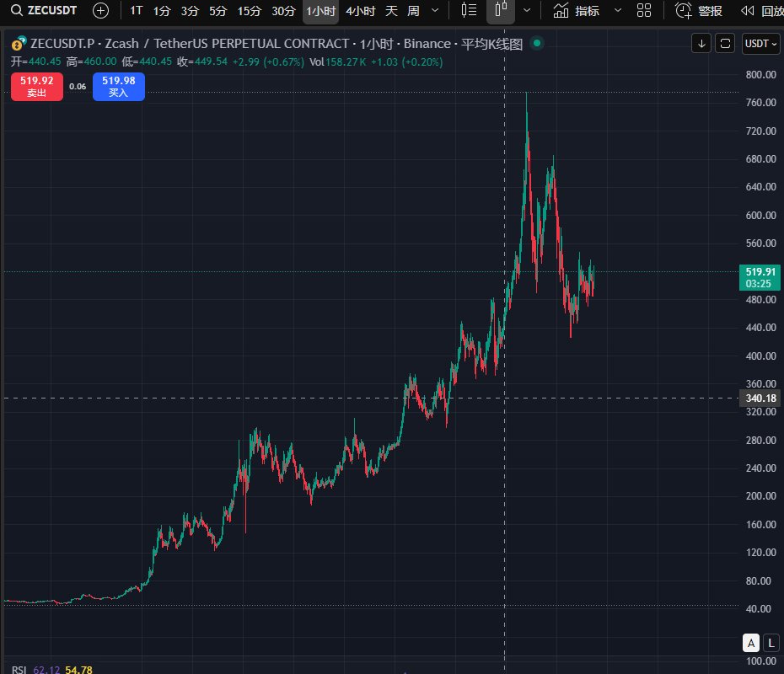This screenshot has height=674, width=784.
Task: Click the 340.18 crosshair price label
Action: [760, 399]
